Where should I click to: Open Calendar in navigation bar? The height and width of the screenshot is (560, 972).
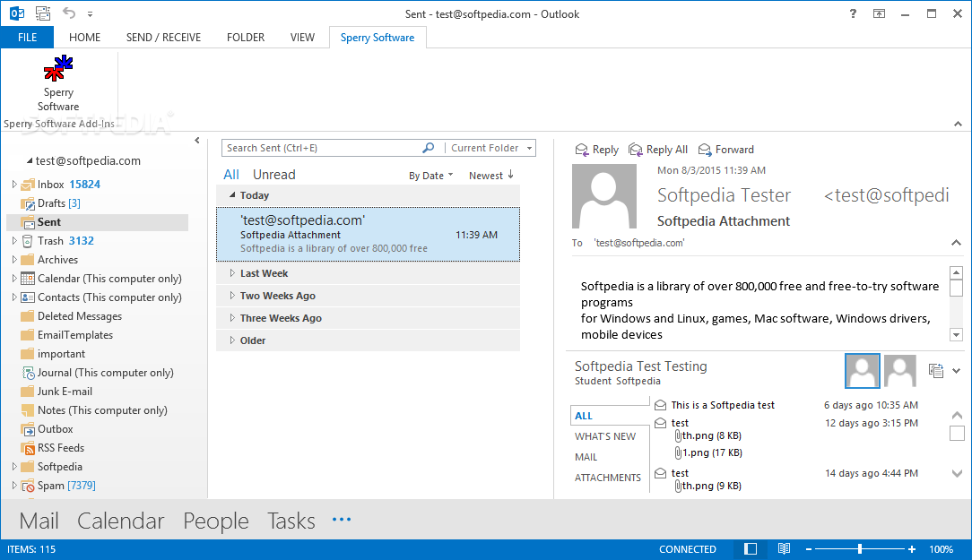coord(120,521)
